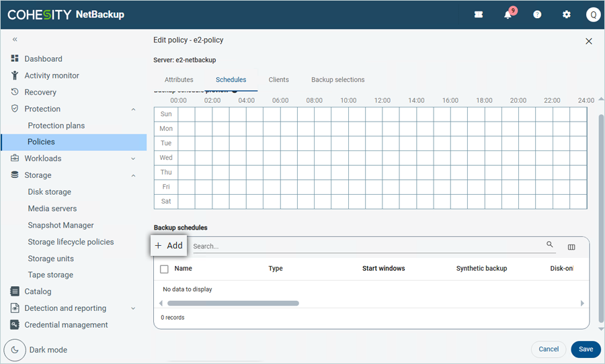Save the policy changes
The width and height of the screenshot is (605, 364).
586,349
